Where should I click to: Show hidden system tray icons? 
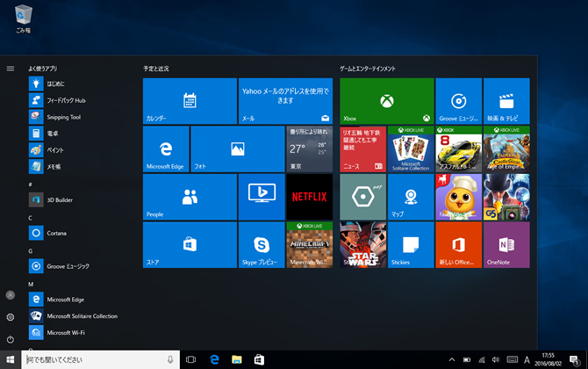pyautogui.click(x=452, y=360)
